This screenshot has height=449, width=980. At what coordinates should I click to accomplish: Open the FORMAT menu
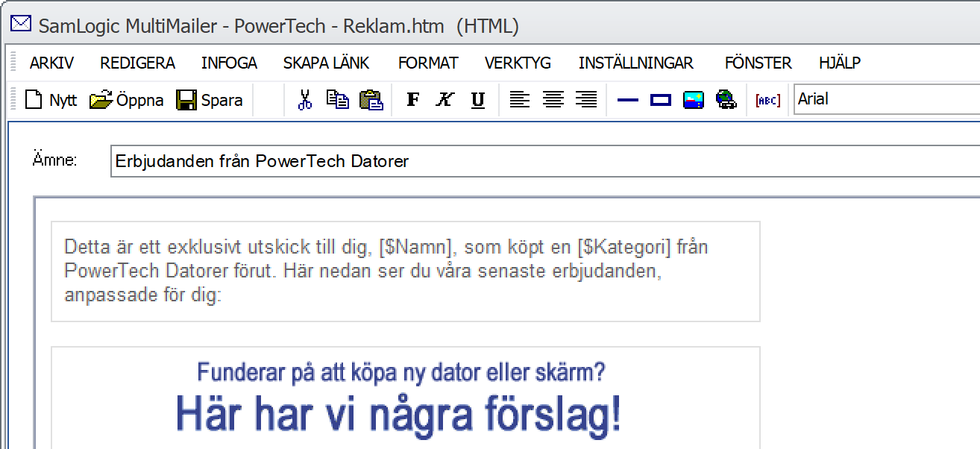pos(428,63)
